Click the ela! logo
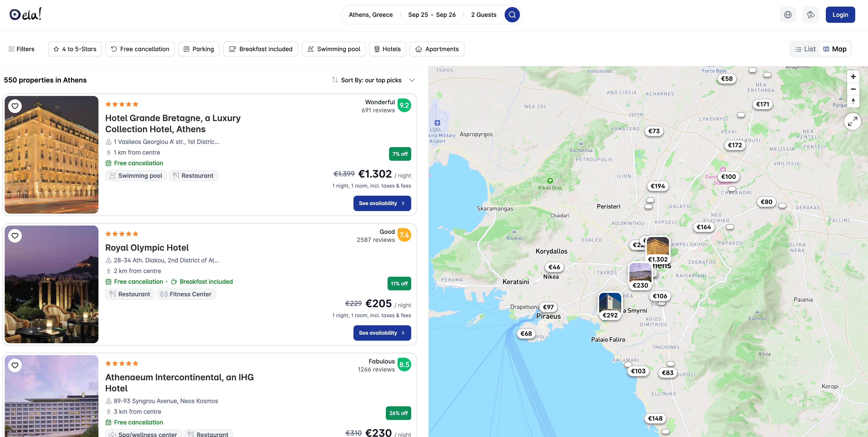Screen dimensions: 868x437 (26, 14)
